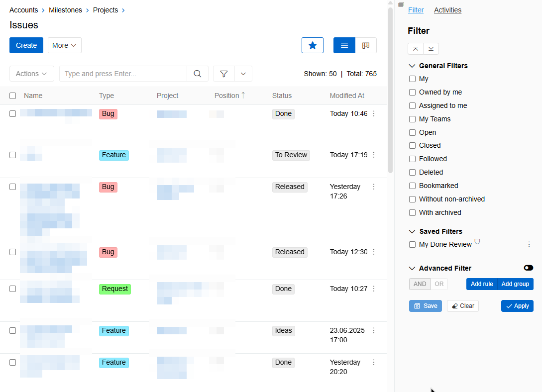Sort by Position column arrow
The height and width of the screenshot is (392, 542).
tap(243, 96)
